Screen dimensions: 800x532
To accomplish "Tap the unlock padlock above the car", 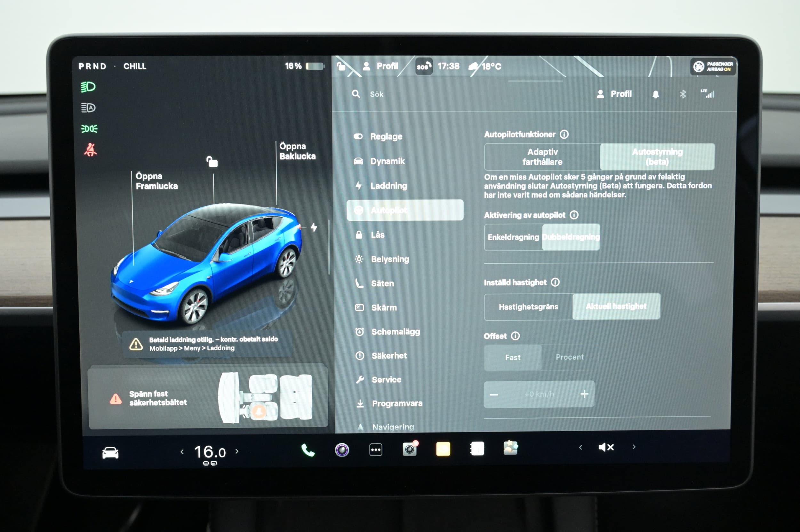I will [x=212, y=162].
